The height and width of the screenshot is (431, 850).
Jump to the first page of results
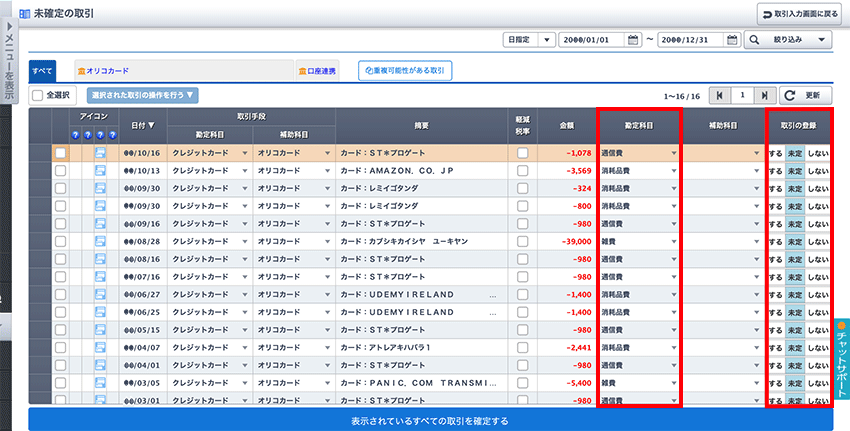pyautogui.click(x=718, y=95)
